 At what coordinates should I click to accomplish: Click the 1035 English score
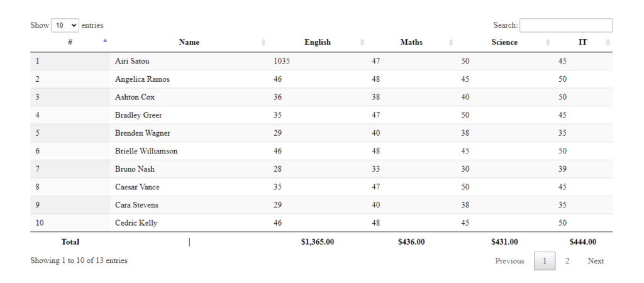282,61
